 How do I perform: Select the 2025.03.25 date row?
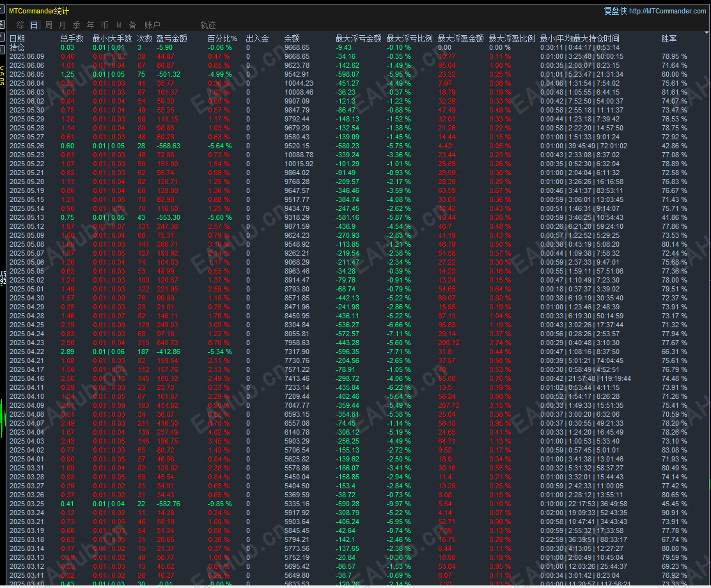(27, 504)
